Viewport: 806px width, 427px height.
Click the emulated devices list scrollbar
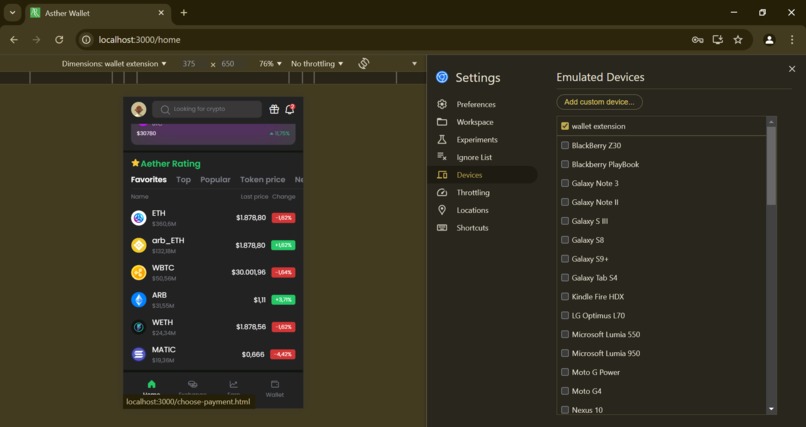click(771, 165)
